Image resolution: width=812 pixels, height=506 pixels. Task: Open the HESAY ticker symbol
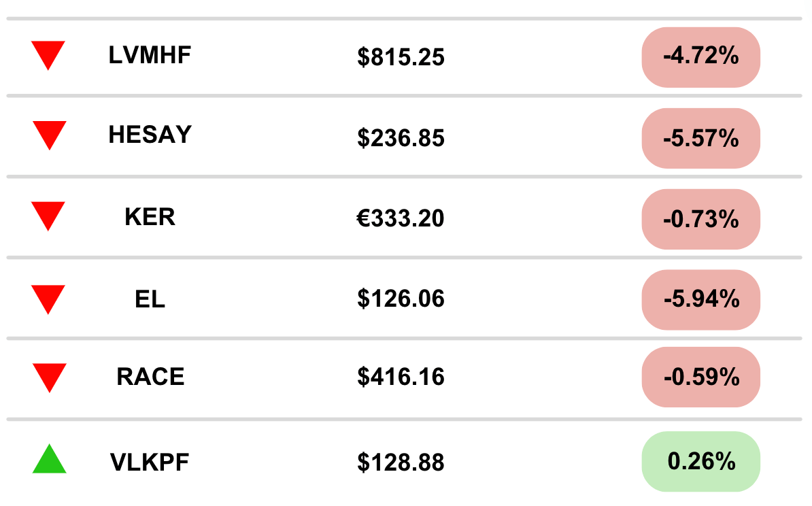[150, 135]
